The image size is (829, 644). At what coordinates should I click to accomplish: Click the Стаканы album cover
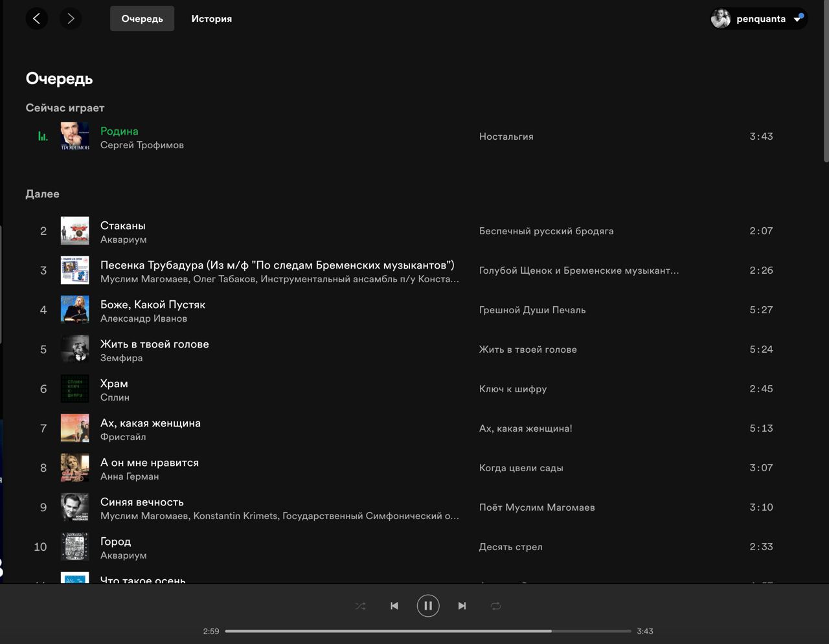pos(75,231)
